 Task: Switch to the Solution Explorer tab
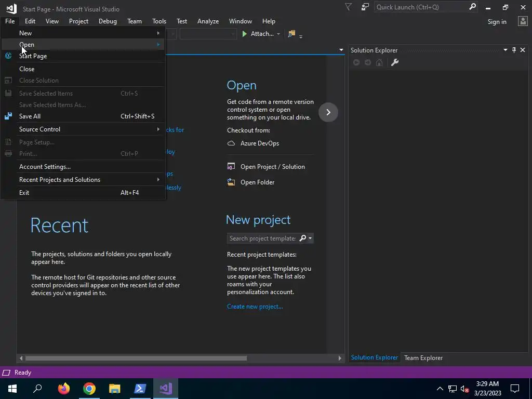click(x=374, y=357)
